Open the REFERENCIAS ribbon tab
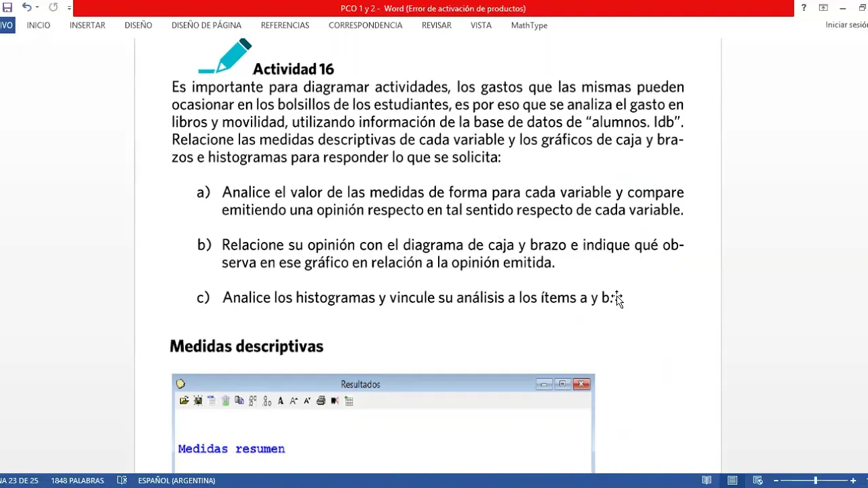 pyautogui.click(x=285, y=25)
